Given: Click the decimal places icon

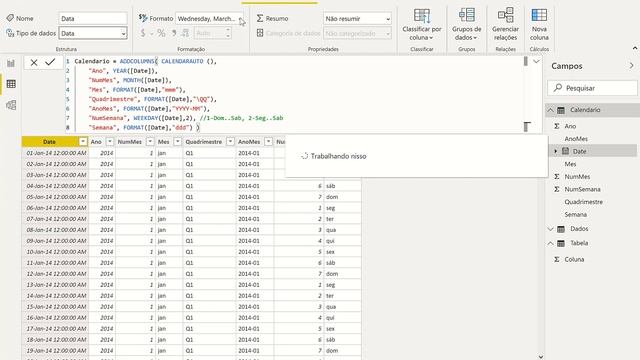Looking at the screenshot, I should pyautogui.click(x=186, y=33).
